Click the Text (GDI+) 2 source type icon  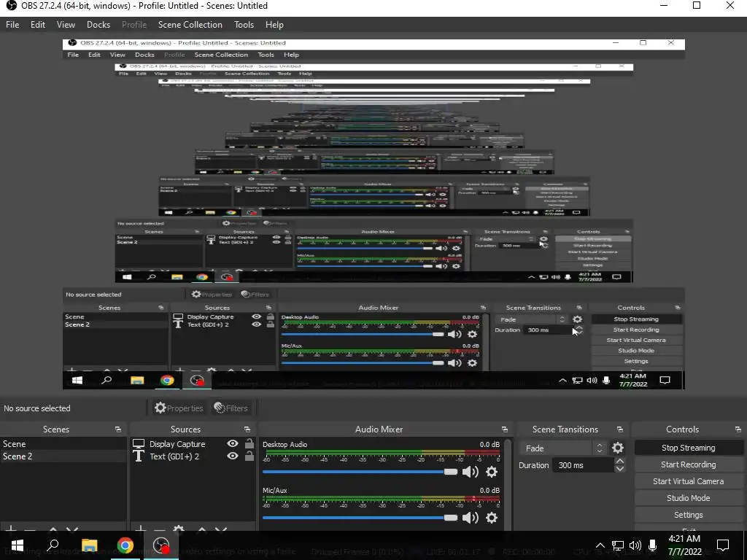[139, 456]
